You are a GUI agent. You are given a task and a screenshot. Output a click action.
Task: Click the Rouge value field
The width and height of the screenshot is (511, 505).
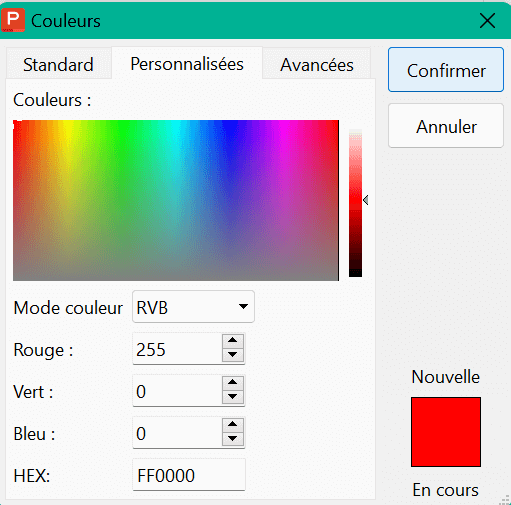[x=177, y=349]
